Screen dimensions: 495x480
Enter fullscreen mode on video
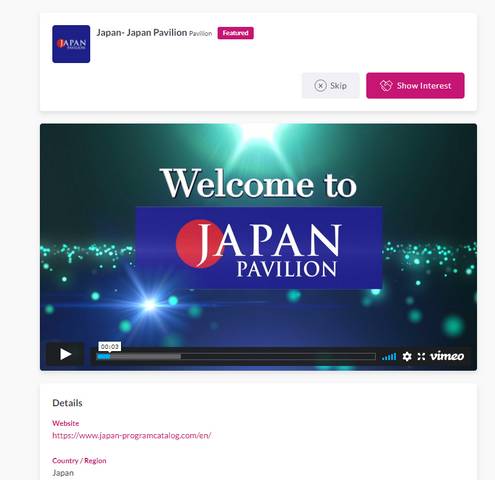coord(421,356)
